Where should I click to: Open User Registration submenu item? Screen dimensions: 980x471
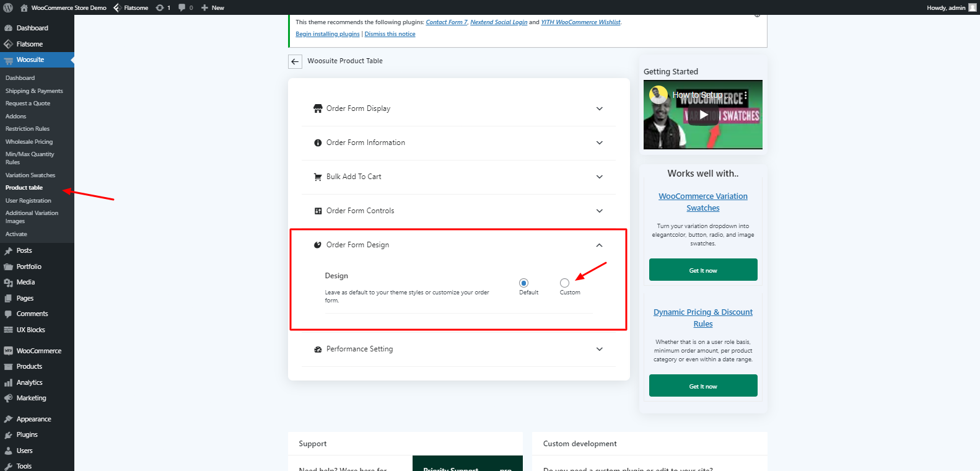(x=28, y=201)
